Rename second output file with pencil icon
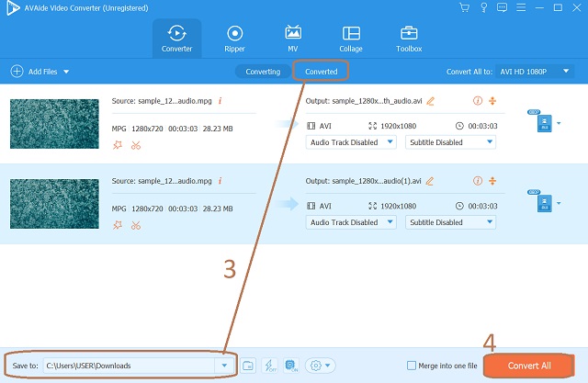 [x=430, y=181]
